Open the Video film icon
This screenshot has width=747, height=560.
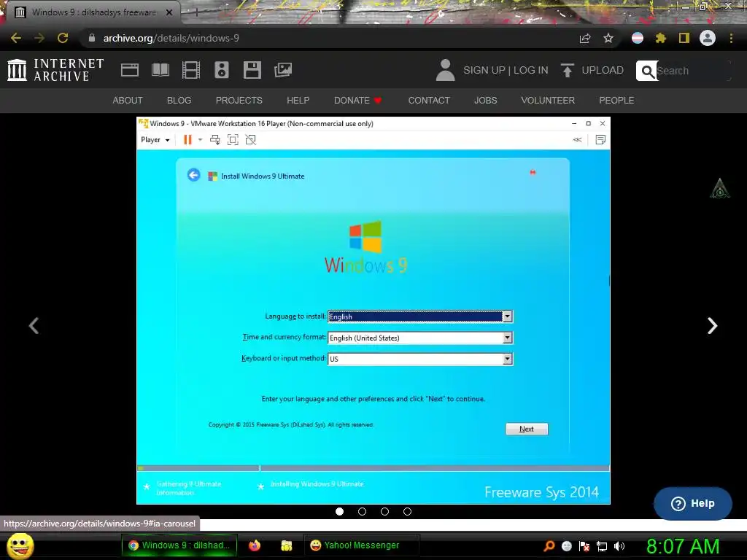coord(191,70)
